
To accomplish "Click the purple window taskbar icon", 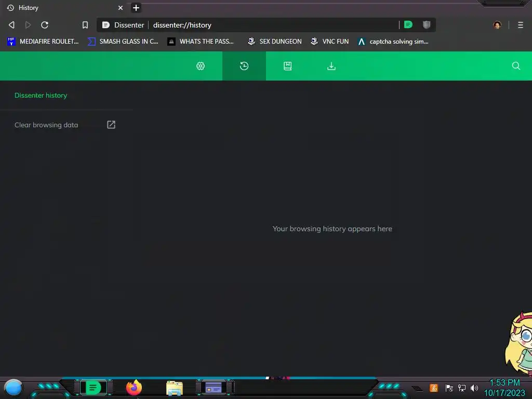I will coord(214,388).
